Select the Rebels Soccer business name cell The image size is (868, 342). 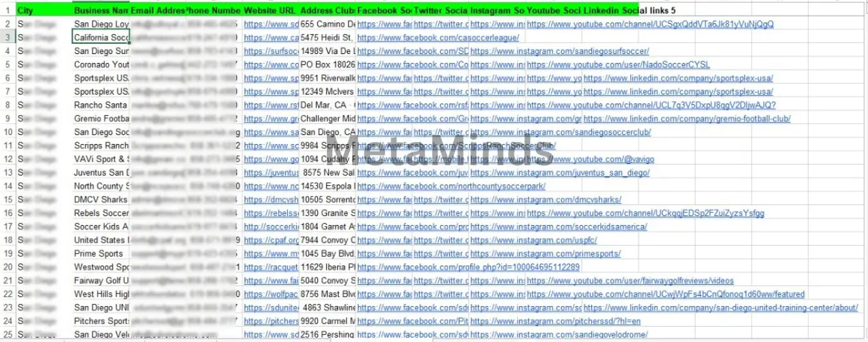click(101, 213)
